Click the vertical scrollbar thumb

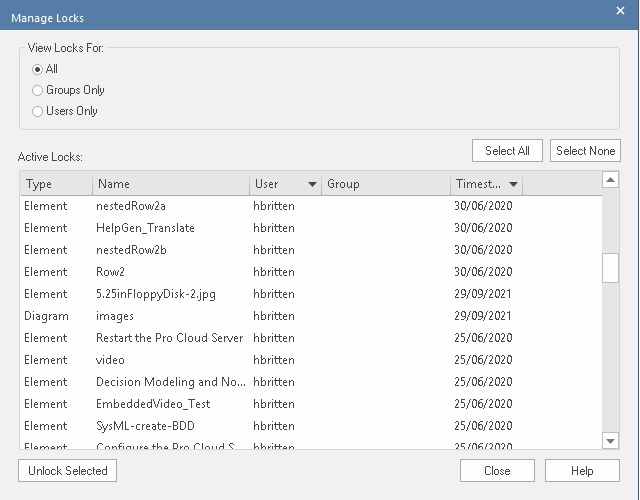pyautogui.click(x=610, y=269)
